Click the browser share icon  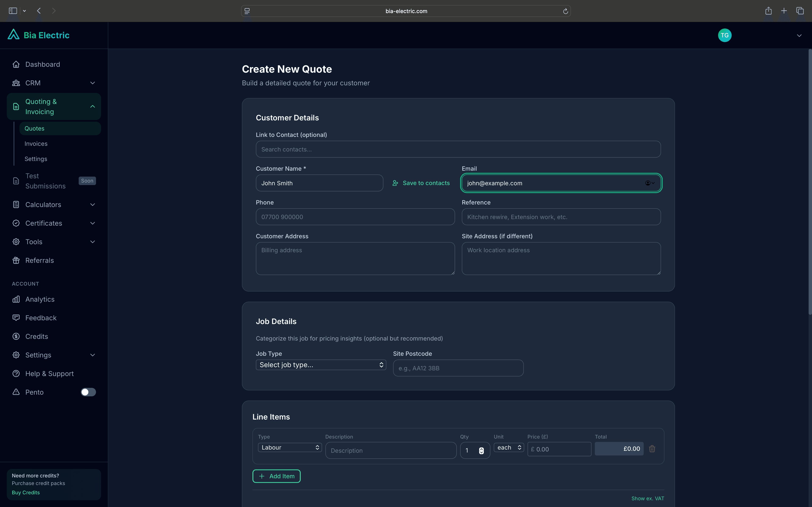768,11
